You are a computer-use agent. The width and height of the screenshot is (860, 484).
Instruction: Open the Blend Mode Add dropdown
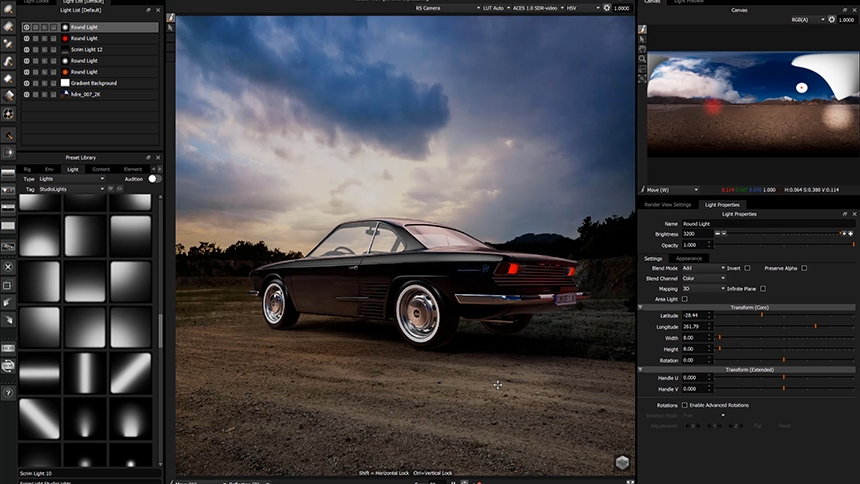(703, 268)
